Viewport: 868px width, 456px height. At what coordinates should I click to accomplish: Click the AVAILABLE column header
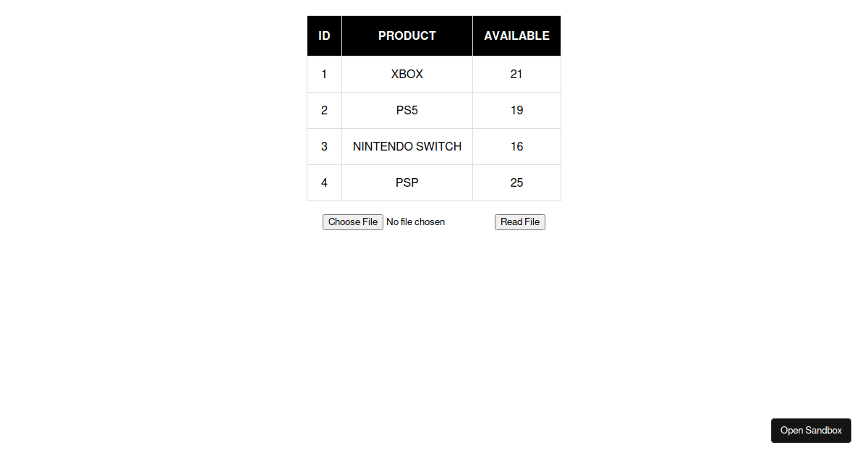pos(516,35)
